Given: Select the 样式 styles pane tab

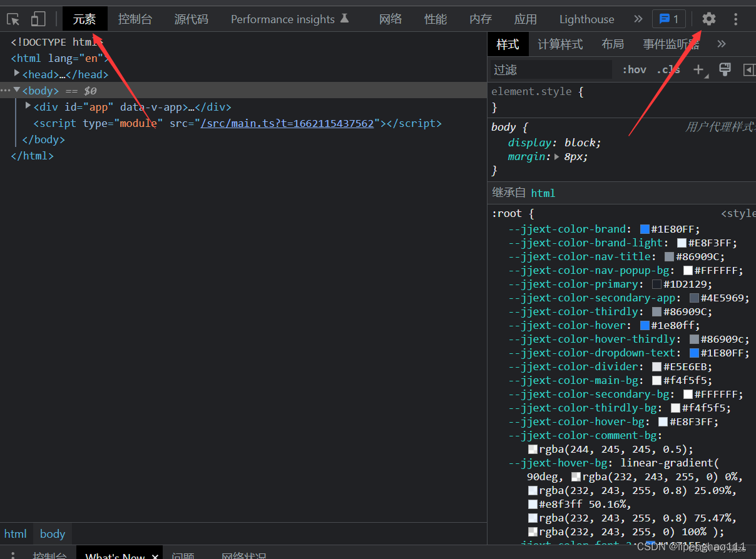Looking at the screenshot, I should (x=508, y=44).
